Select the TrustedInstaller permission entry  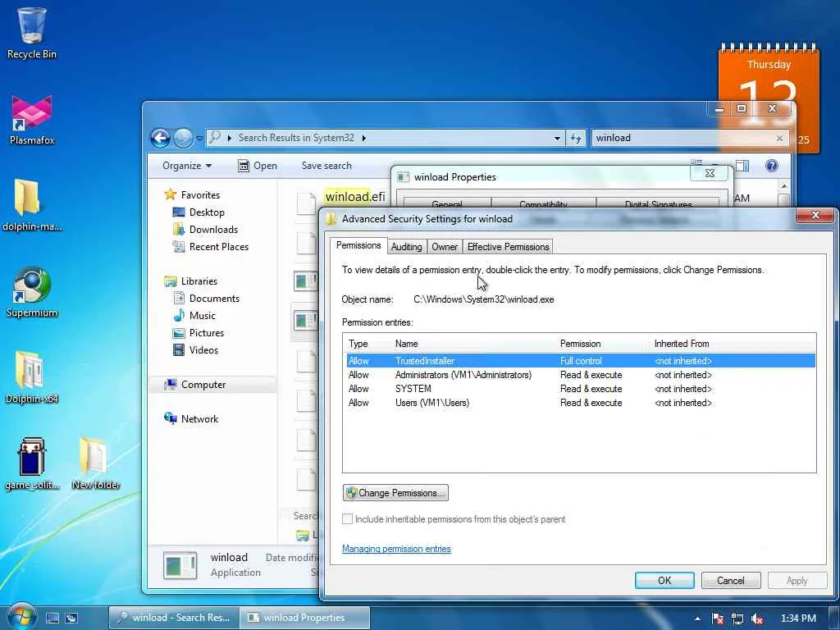coord(581,361)
